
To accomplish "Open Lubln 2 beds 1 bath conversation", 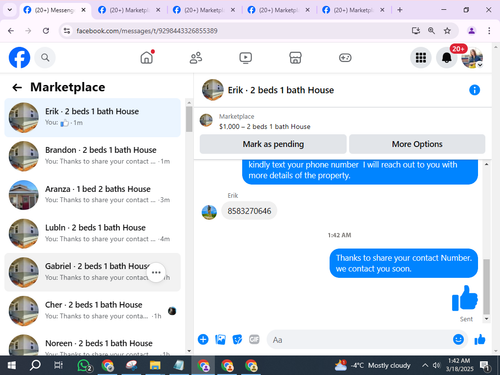I will (92, 233).
